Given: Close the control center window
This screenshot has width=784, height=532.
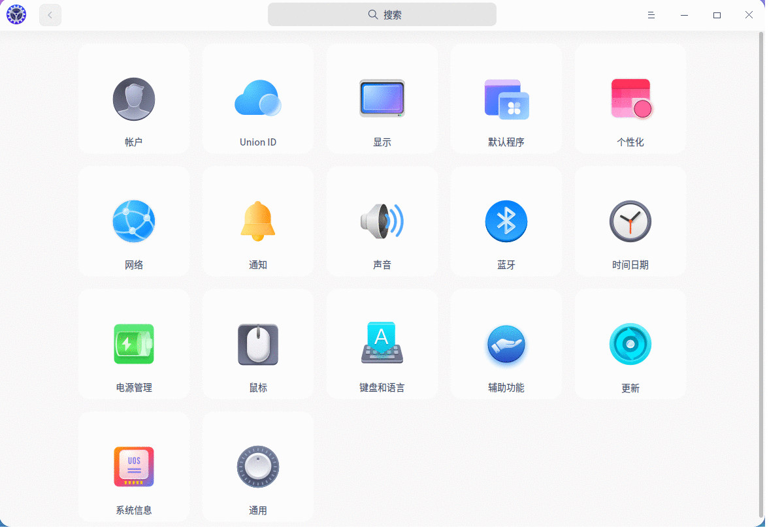Looking at the screenshot, I should [749, 15].
